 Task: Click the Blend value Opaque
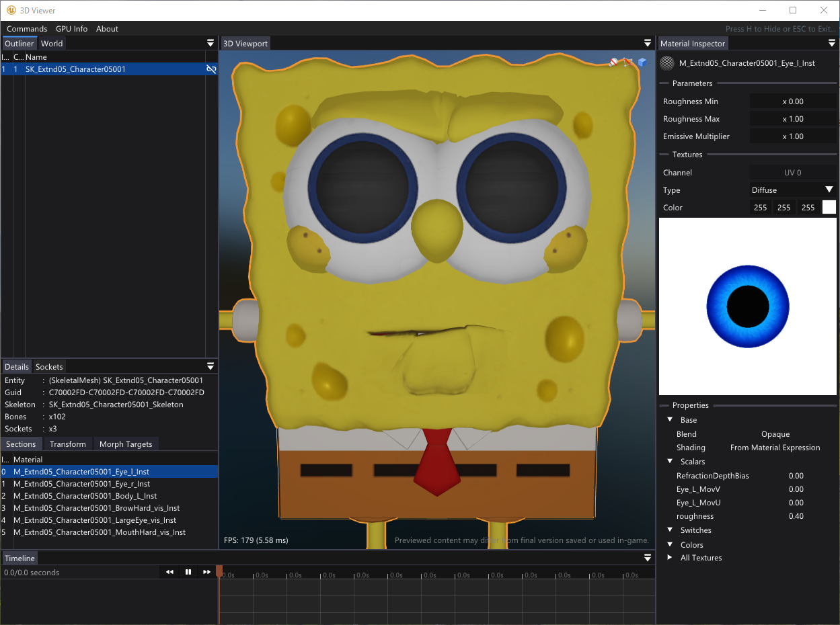pyautogui.click(x=775, y=434)
